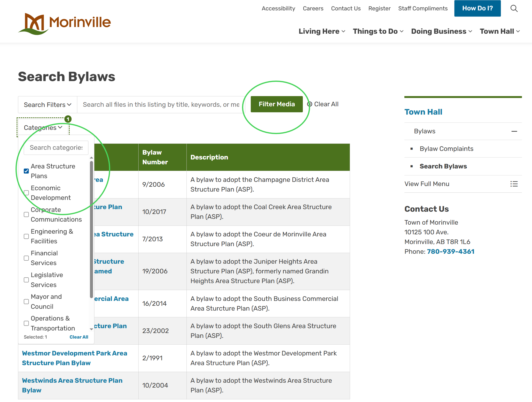This screenshot has width=532, height=402.
Task: Open Bylaw Complaints sidebar item
Action: pyautogui.click(x=446, y=149)
